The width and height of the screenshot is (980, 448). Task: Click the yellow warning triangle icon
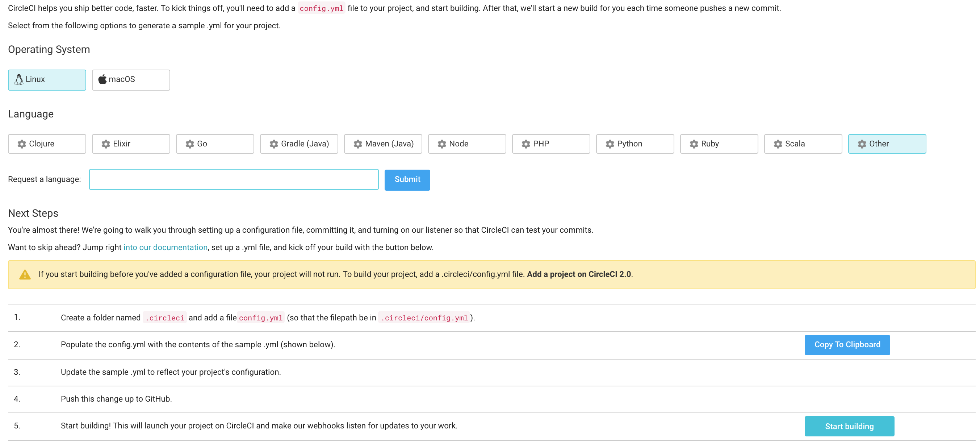coord(25,274)
